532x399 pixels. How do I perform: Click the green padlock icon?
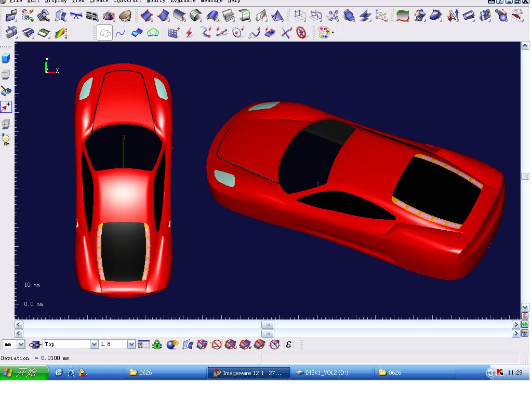(x=157, y=344)
